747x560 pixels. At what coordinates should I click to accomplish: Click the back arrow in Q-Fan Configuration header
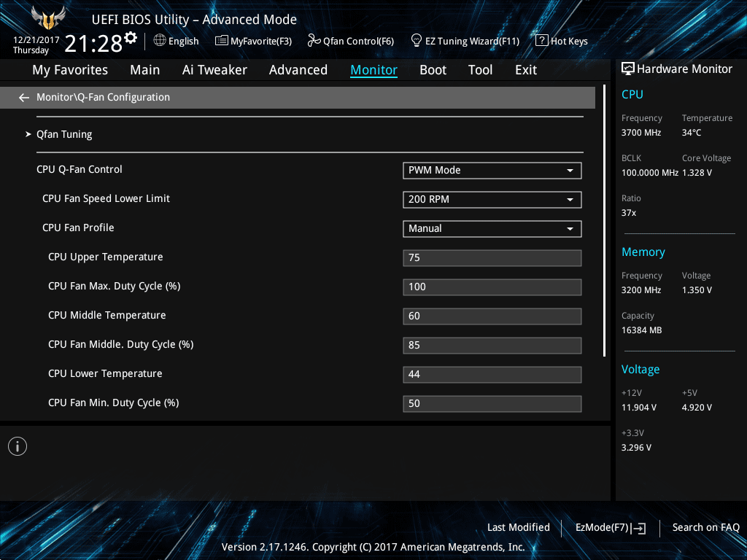24,98
